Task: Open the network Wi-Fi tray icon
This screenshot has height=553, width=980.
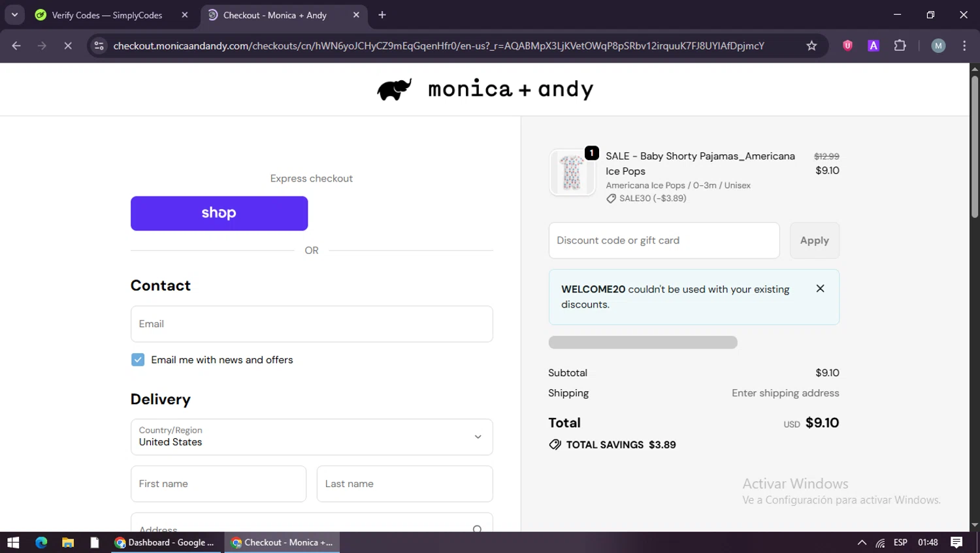Action: (x=881, y=543)
